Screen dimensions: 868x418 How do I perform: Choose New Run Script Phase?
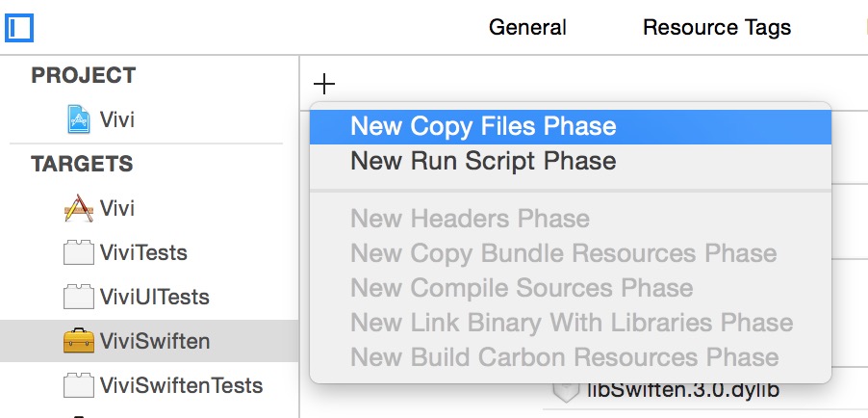click(x=483, y=161)
